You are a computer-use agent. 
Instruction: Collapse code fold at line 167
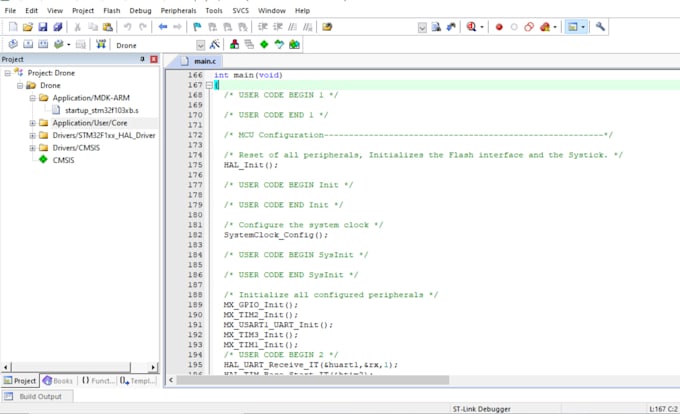(209, 85)
